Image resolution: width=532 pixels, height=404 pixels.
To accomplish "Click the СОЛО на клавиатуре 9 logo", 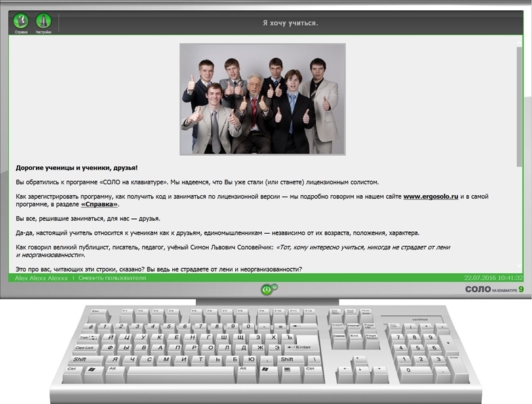I will pos(494,289).
